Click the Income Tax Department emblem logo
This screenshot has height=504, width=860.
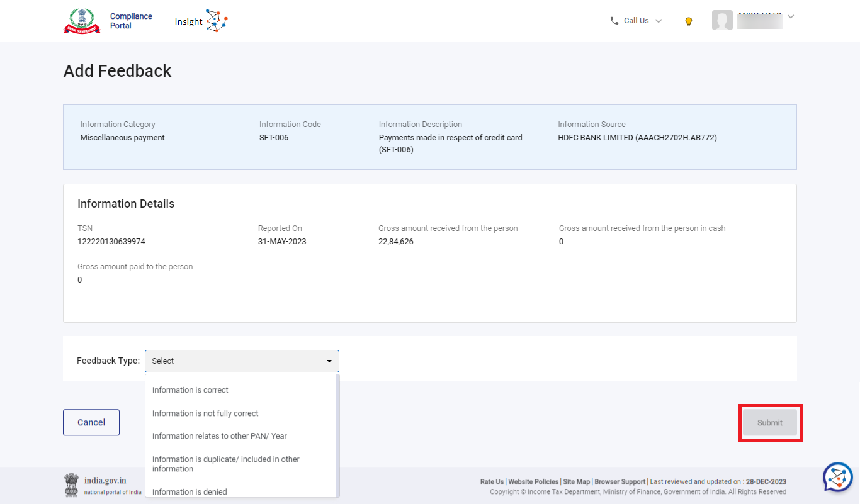tap(82, 21)
